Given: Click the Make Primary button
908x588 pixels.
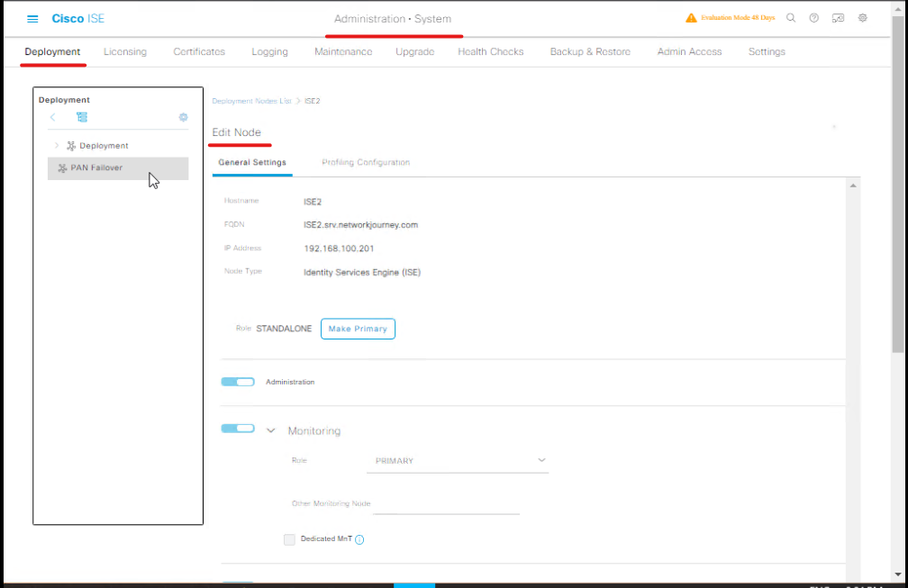Looking at the screenshot, I should click(358, 329).
